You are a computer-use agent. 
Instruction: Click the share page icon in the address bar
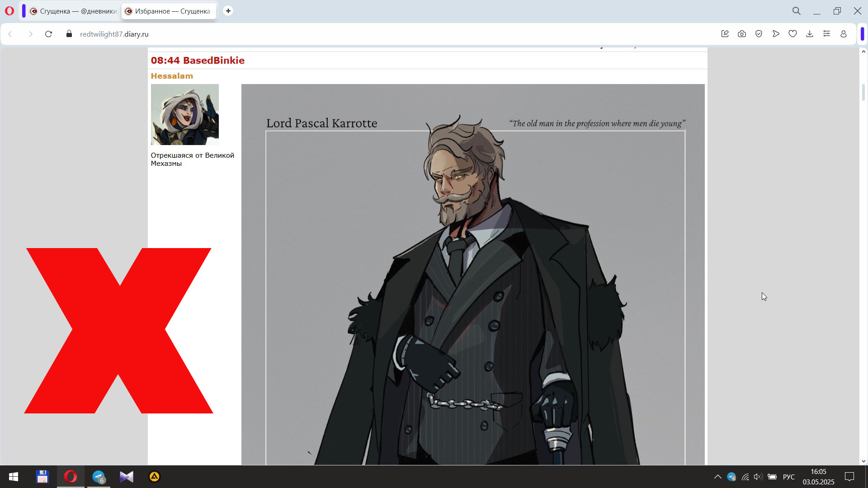(x=725, y=34)
